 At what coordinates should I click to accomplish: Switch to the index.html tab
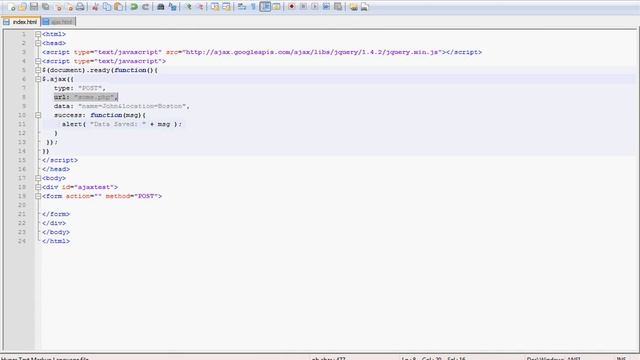coord(21,22)
